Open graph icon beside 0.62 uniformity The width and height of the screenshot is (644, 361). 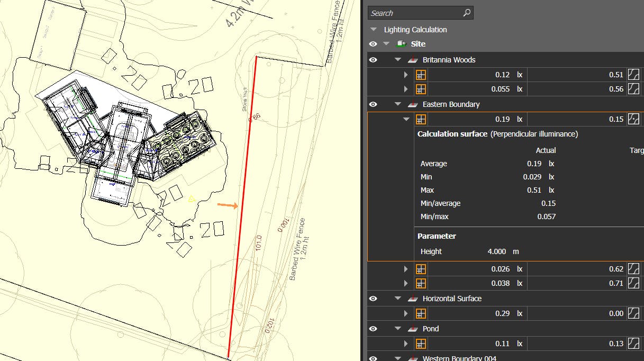click(x=633, y=269)
